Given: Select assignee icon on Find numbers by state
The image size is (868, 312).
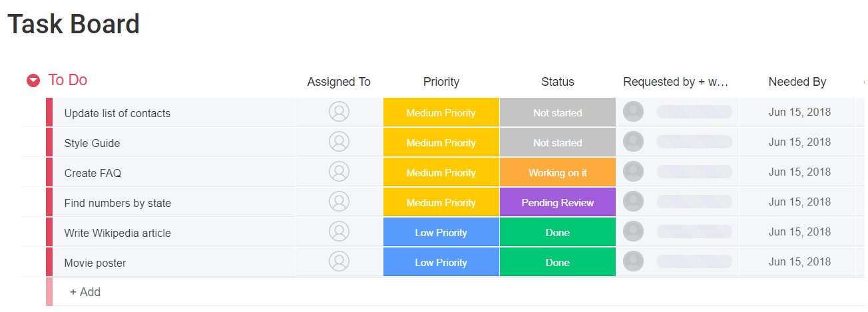Looking at the screenshot, I should pos(339,202).
